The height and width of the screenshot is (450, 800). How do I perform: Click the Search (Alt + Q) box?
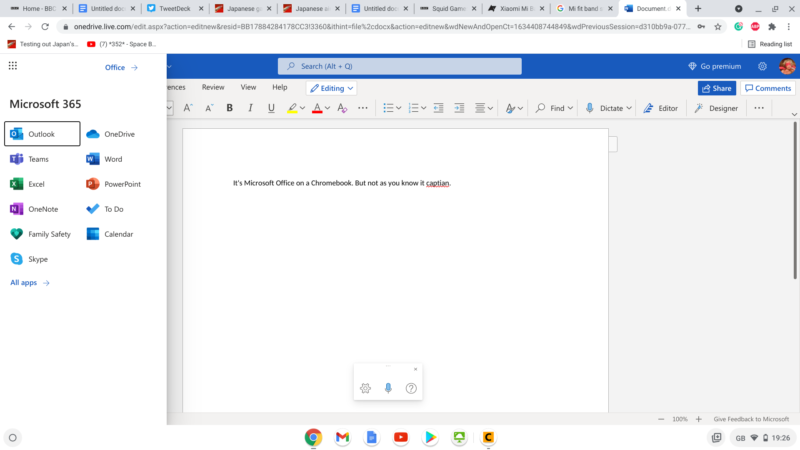tap(399, 66)
